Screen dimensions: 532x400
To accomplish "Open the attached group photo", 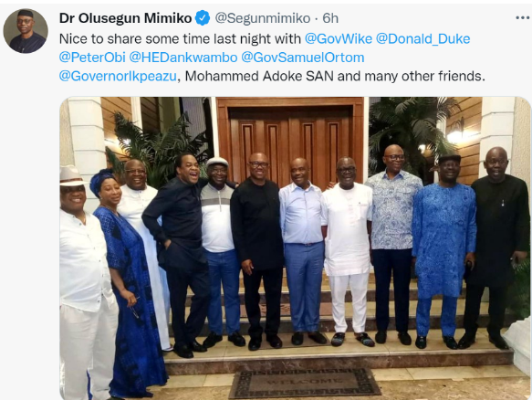I will pyautogui.click(x=295, y=248).
